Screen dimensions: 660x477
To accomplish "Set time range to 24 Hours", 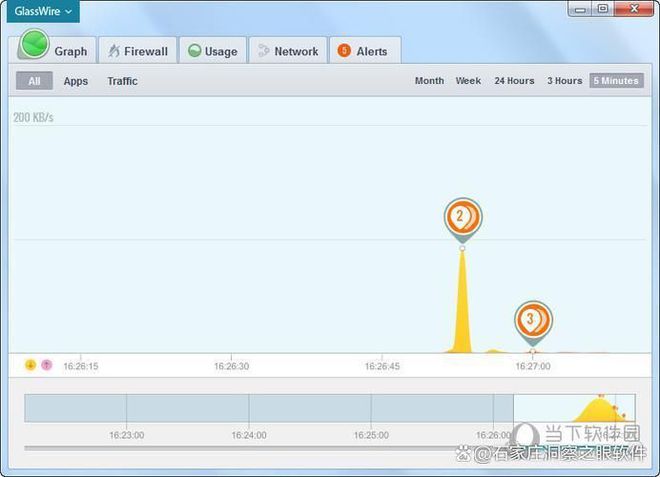I will (x=514, y=80).
